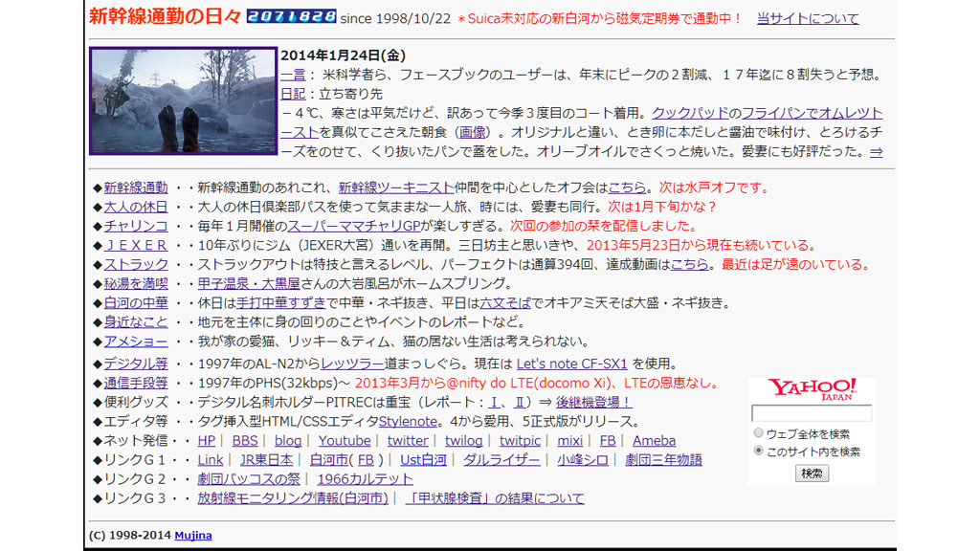980x551 pixels.
Task: Open the ＪＥＸＥＲ link
Action: [x=136, y=245]
